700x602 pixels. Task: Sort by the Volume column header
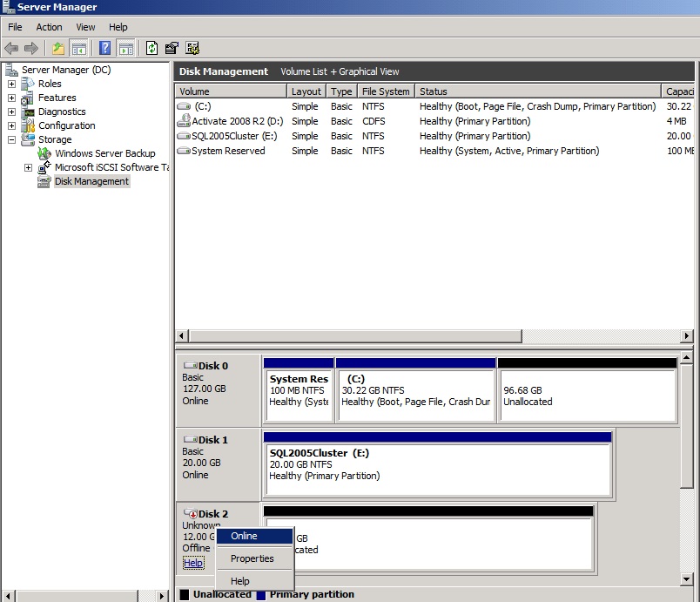(x=231, y=91)
